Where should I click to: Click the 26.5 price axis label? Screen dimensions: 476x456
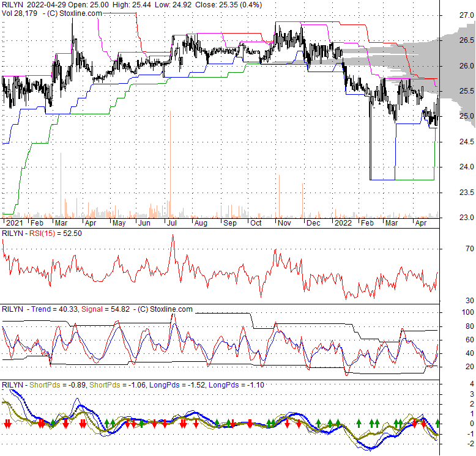pos(467,40)
